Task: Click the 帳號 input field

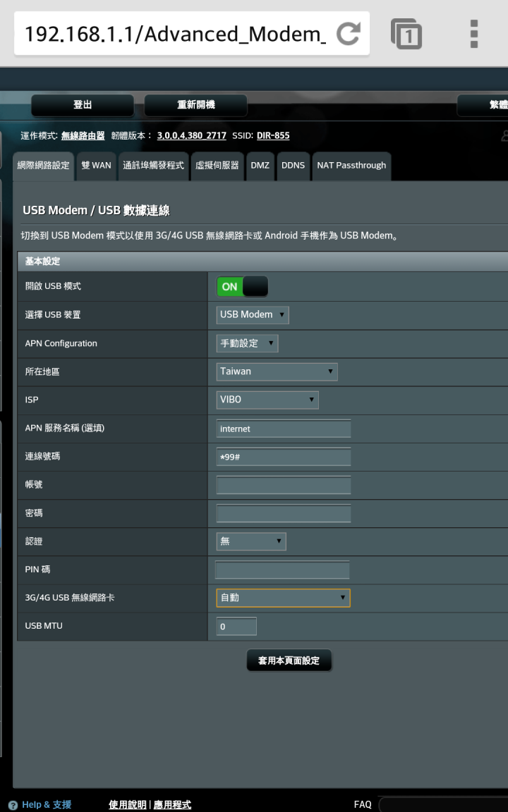Action: pyautogui.click(x=284, y=485)
